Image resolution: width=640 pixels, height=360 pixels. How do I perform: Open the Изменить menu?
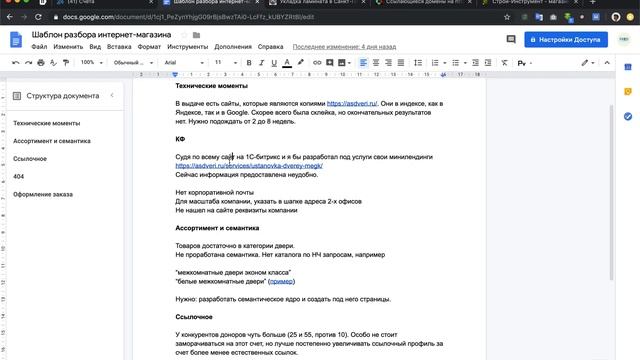pos(68,47)
